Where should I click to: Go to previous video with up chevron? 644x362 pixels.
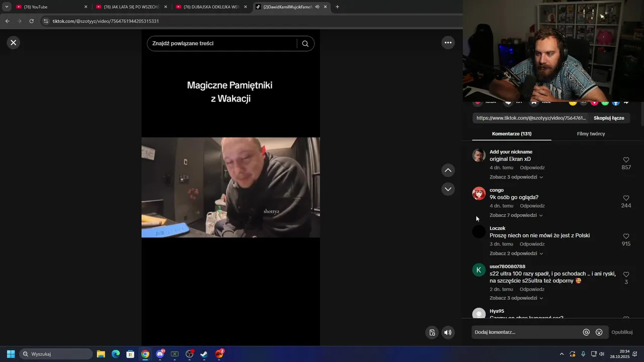click(x=448, y=170)
